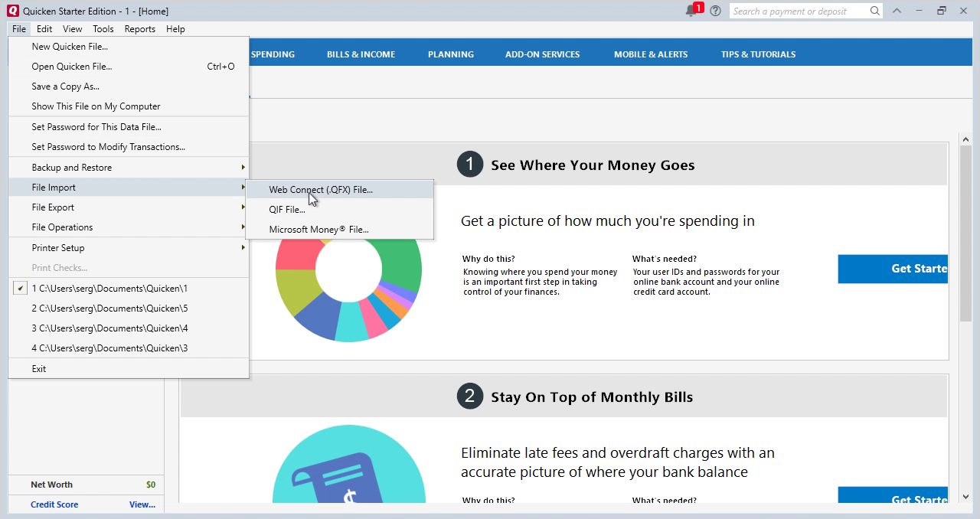Open the Help menu
This screenshot has height=519, width=980.
tap(175, 29)
